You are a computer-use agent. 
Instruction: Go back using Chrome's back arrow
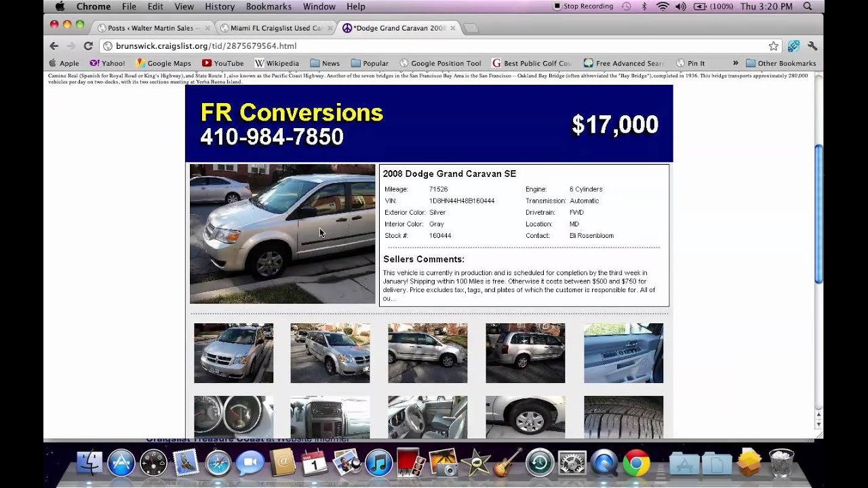tap(54, 46)
